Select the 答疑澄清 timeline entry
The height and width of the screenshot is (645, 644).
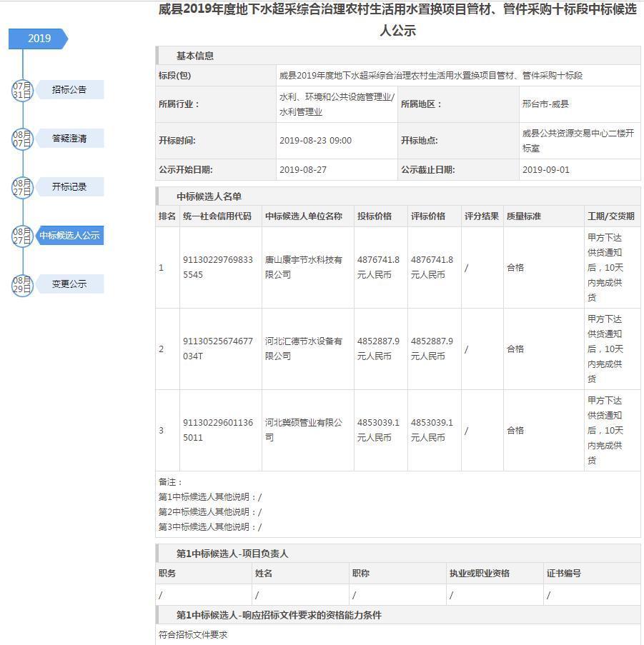pos(69,139)
